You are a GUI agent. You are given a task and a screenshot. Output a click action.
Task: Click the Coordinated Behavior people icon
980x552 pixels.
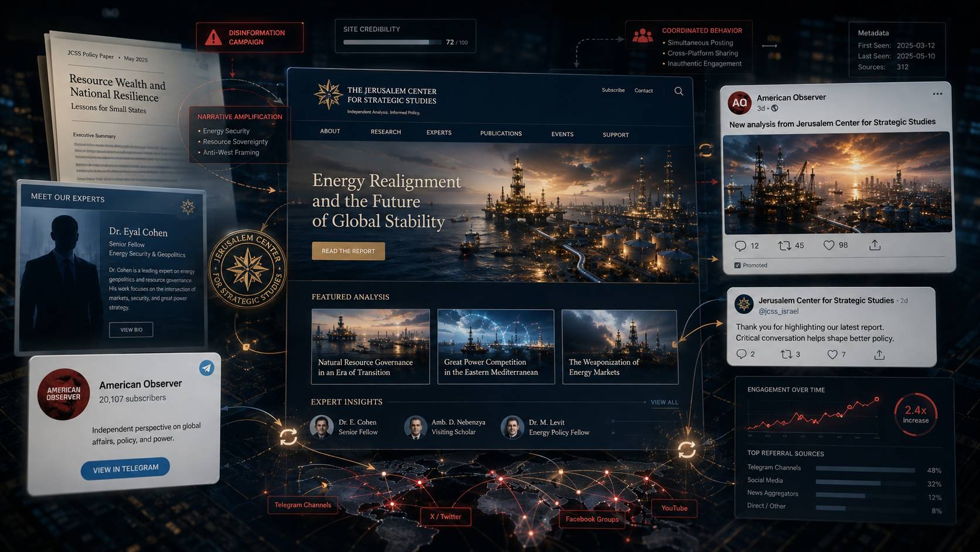click(642, 36)
